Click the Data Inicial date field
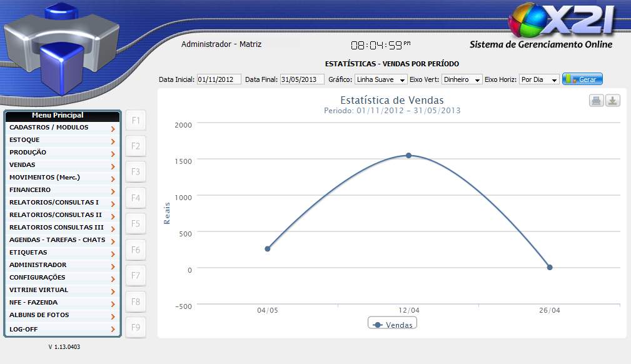 [218, 79]
